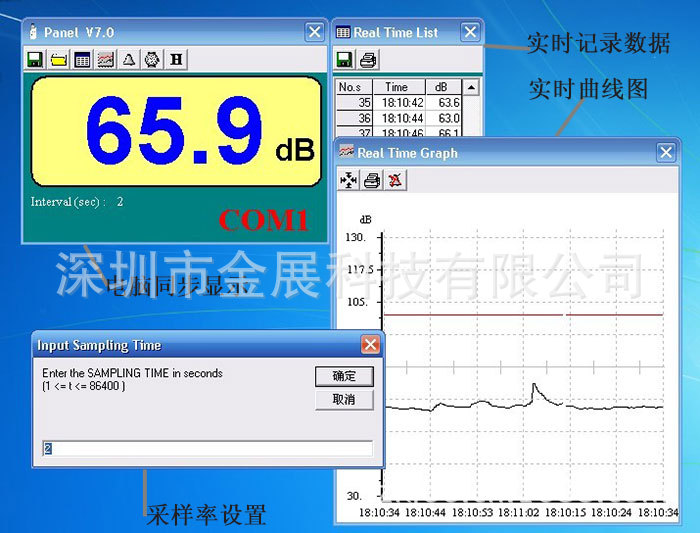Save the Real Time List data
The width and height of the screenshot is (700, 533).
click(x=345, y=59)
